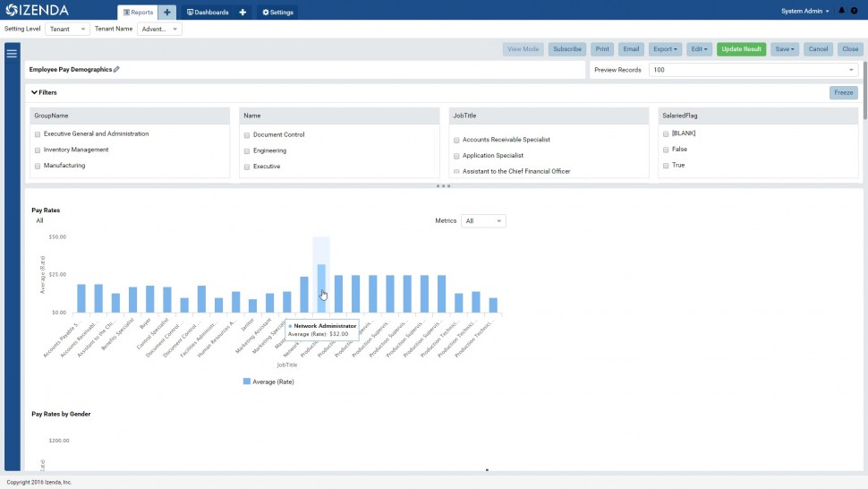868x489 pixels.
Task: Open Edit dropdown button
Action: [x=699, y=49]
